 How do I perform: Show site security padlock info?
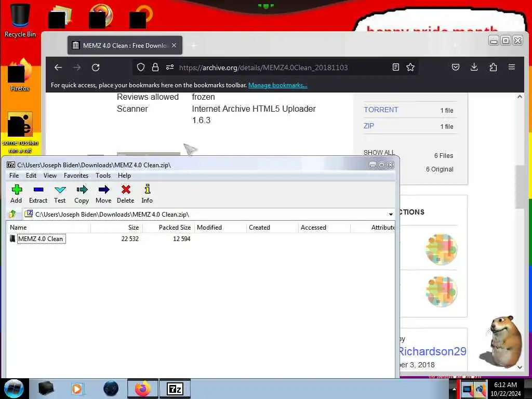(155, 67)
